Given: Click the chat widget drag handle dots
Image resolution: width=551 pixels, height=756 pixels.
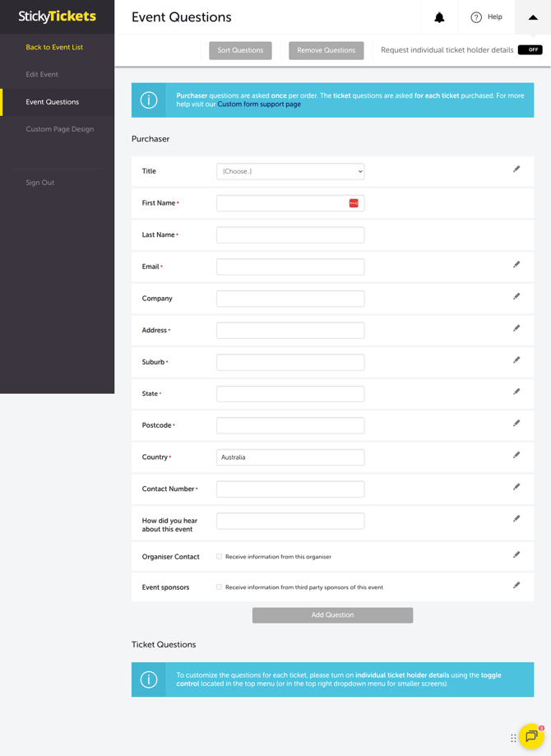Looking at the screenshot, I should [x=513, y=738].
